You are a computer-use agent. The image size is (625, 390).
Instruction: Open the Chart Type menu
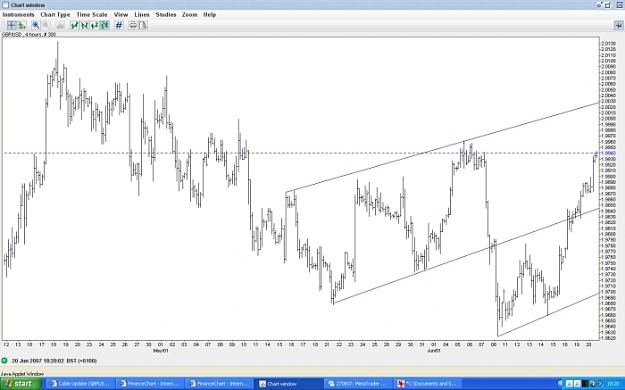55,14
